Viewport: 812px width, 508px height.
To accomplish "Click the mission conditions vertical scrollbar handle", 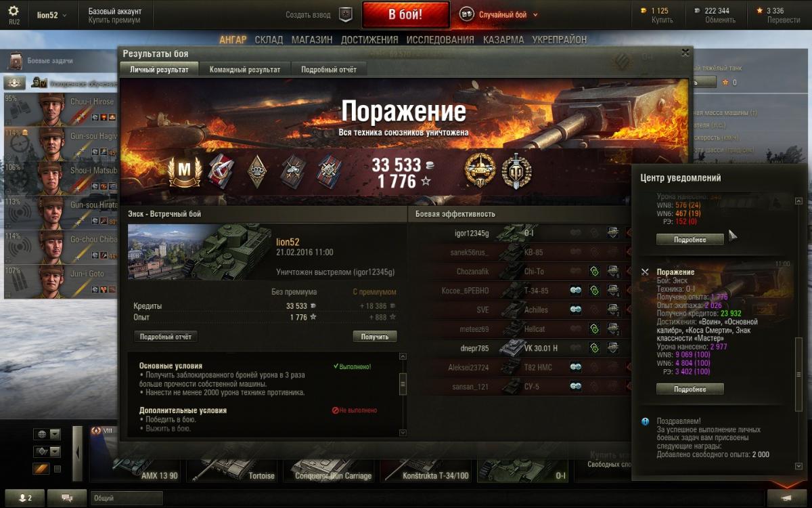I will (403, 384).
